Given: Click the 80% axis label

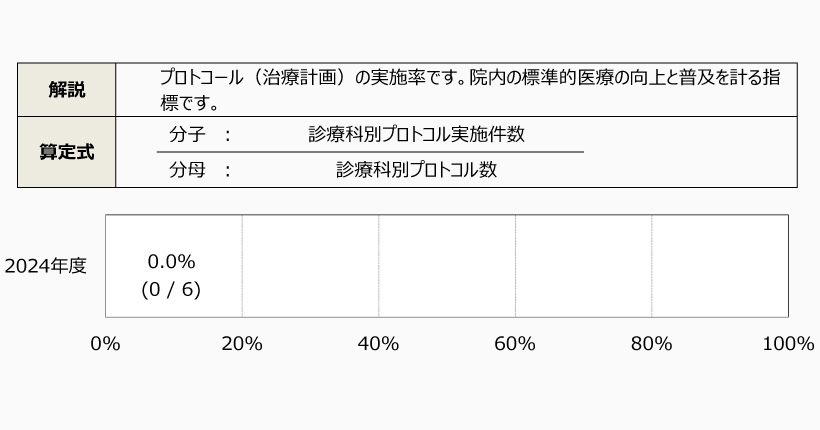Looking at the screenshot, I should [x=652, y=344].
